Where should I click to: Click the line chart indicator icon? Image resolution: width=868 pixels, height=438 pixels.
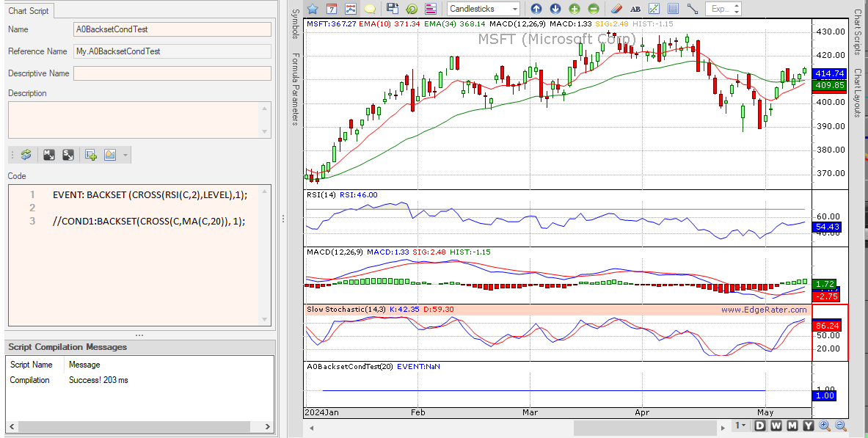pyautogui.click(x=351, y=9)
